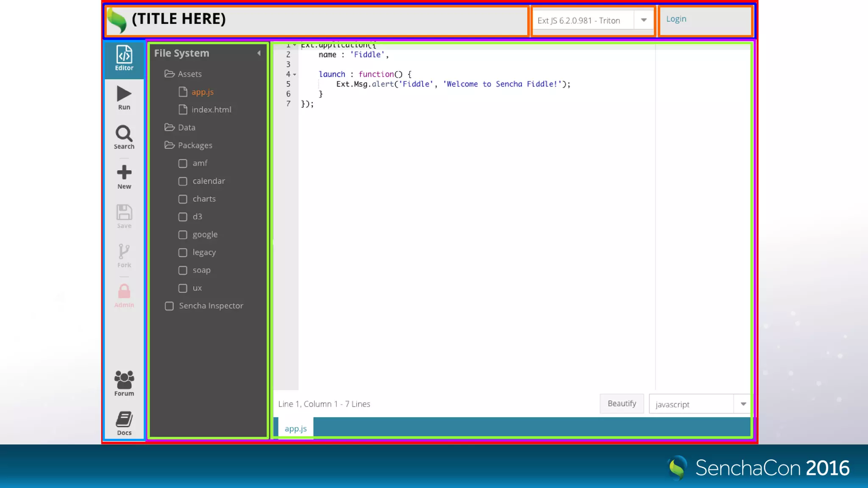Collapse the File System panel arrow

click(x=259, y=53)
